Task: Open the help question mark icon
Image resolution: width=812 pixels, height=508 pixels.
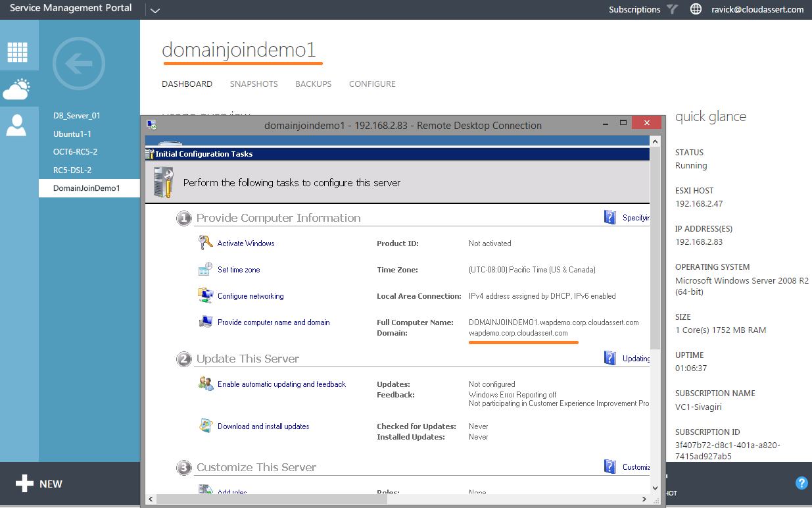Action: [x=801, y=483]
